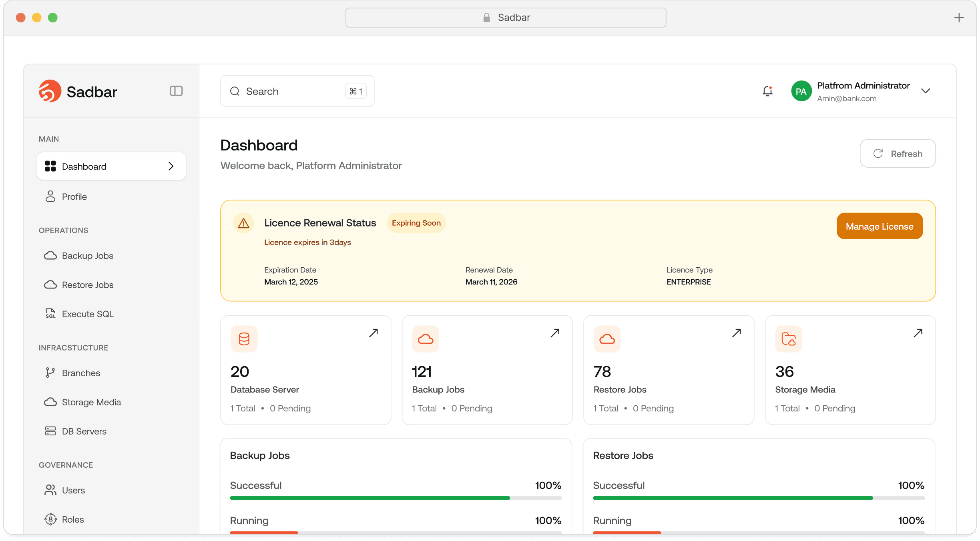The width and height of the screenshot is (980, 541).
Task: Go to Branches in sidebar
Action: 81,373
